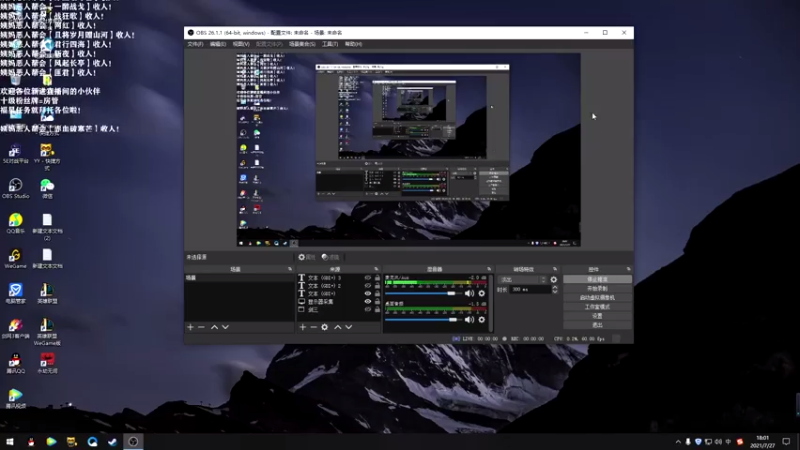Open the 淡出 transition type dropdown
800x450 pixels.
(x=522, y=280)
